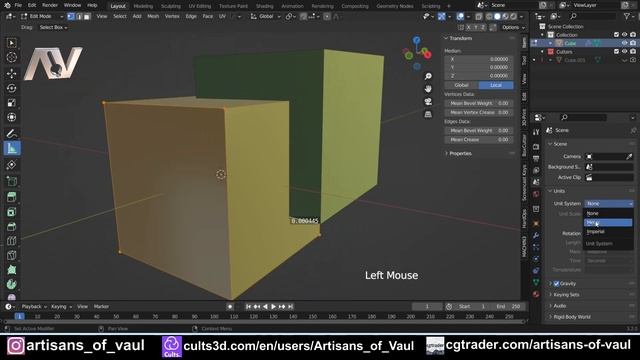The width and height of the screenshot is (640, 360).
Task: Enable face select mode
Action: click(x=87, y=16)
